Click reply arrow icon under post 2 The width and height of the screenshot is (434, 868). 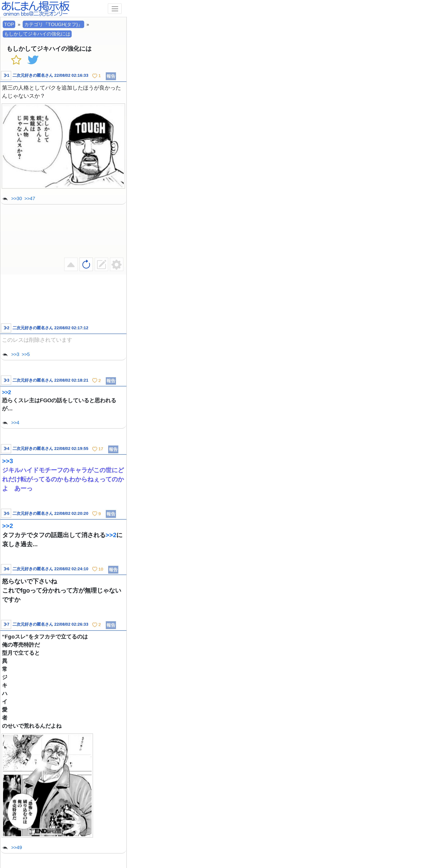(x=5, y=354)
